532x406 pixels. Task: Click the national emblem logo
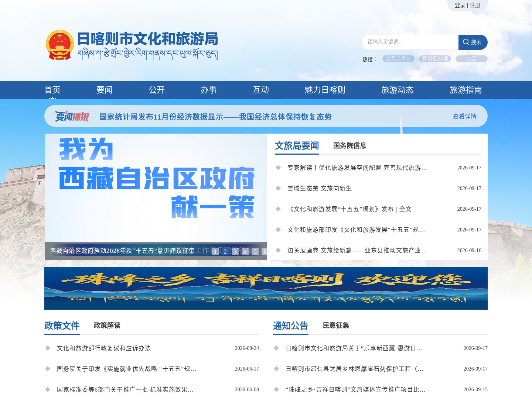[60, 45]
